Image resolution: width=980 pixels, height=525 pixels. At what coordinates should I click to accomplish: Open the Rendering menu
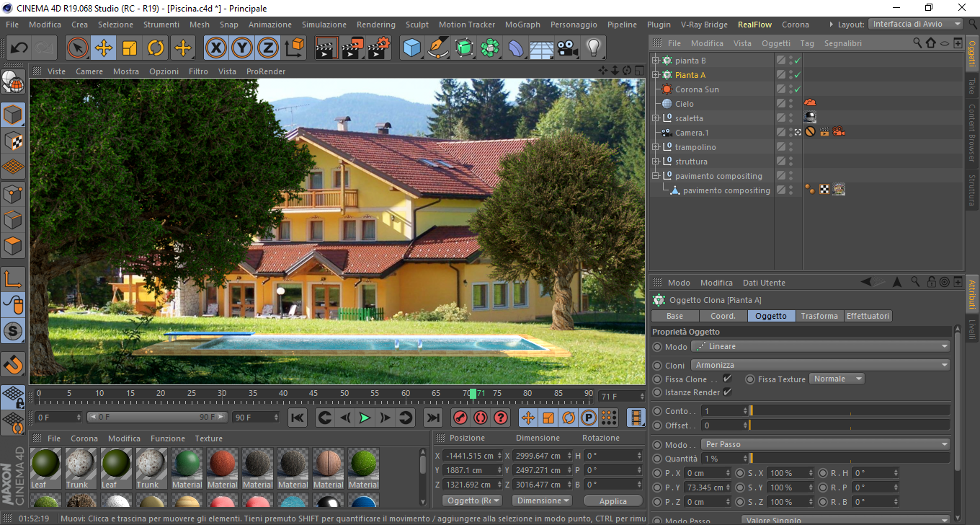tap(376, 25)
